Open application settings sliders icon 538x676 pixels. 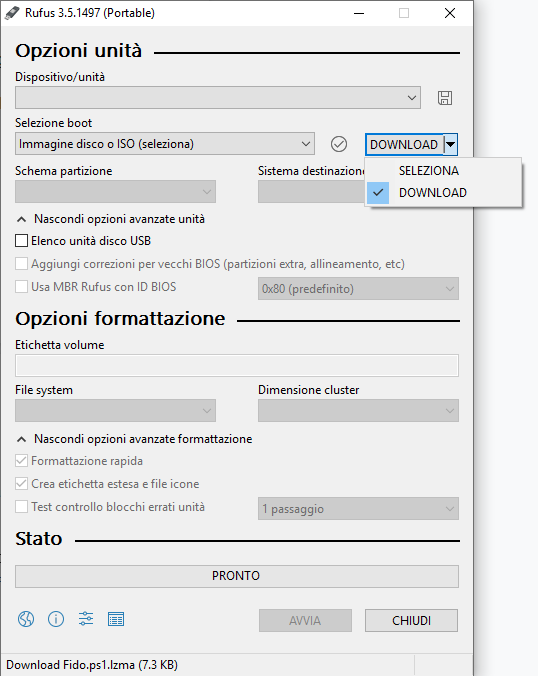click(x=86, y=619)
